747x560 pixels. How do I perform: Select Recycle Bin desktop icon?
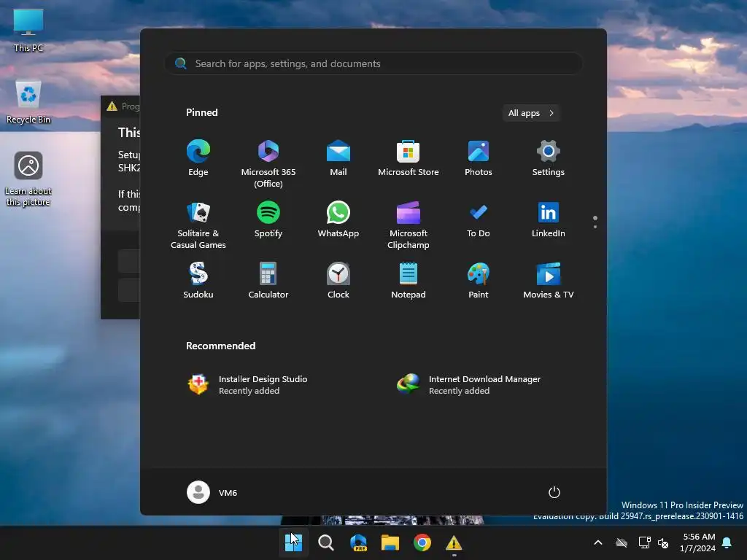click(28, 102)
